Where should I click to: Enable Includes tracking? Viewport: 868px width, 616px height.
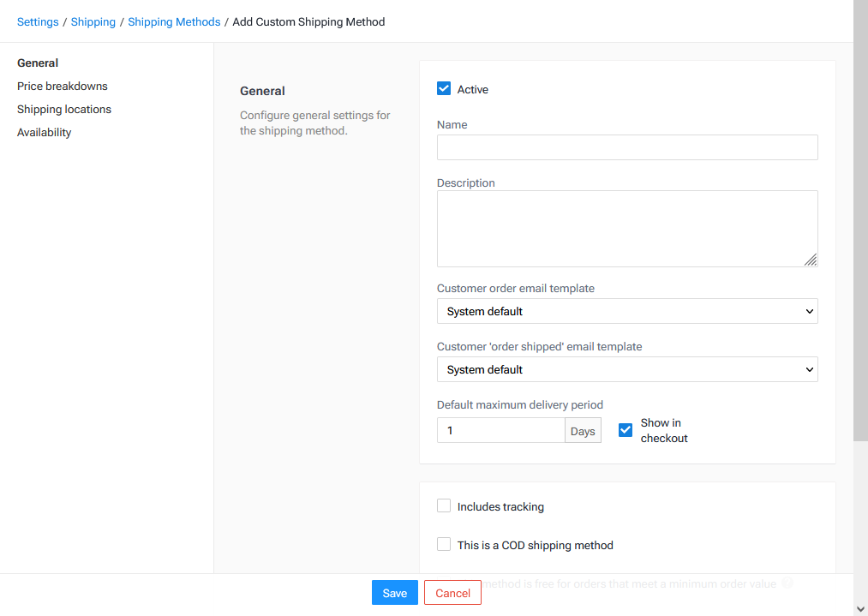point(444,505)
